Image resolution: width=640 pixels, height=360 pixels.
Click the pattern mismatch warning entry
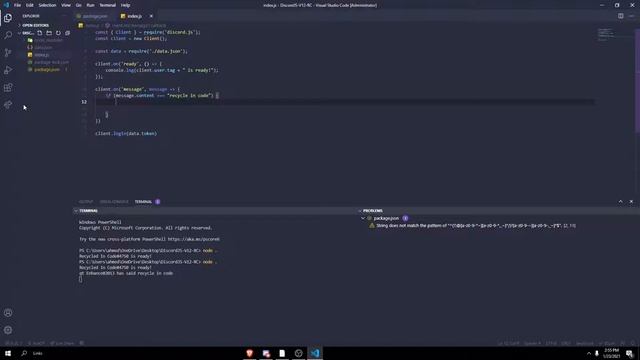476,226
